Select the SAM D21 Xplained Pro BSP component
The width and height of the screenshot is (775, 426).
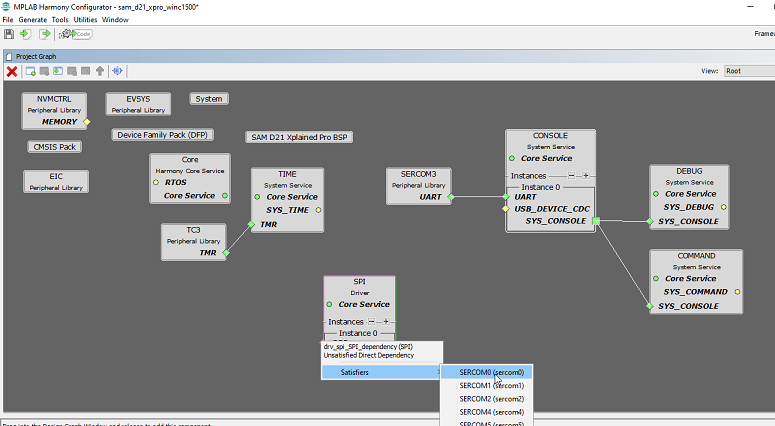click(299, 137)
